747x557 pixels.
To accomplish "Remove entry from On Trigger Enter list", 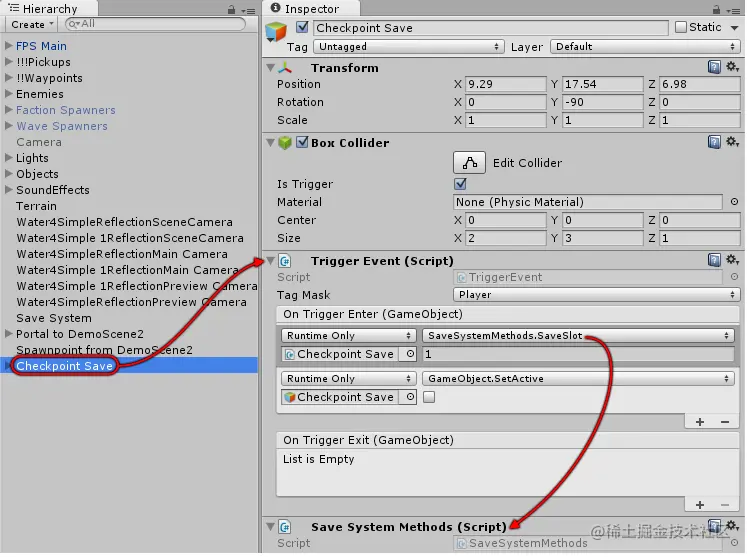I will click(725, 422).
